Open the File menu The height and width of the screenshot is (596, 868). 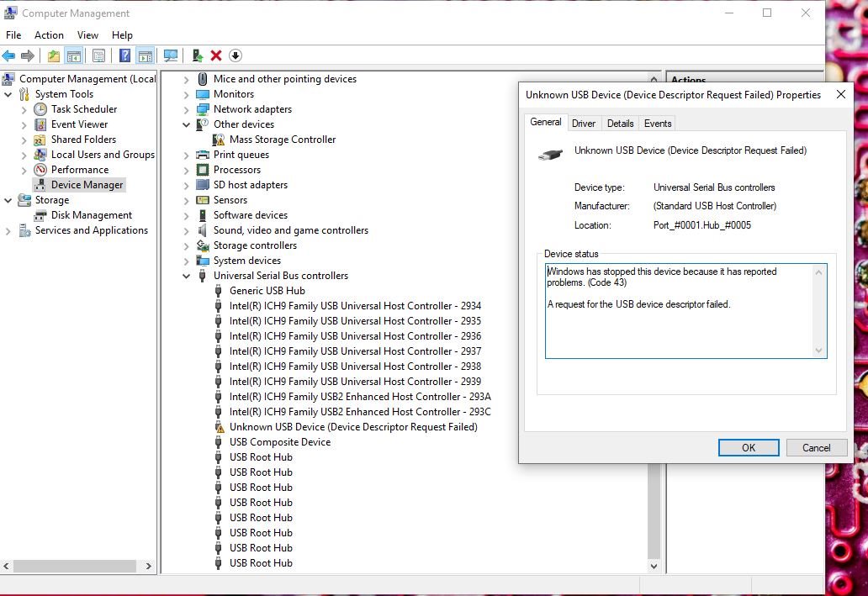click(x=13, y=34)
